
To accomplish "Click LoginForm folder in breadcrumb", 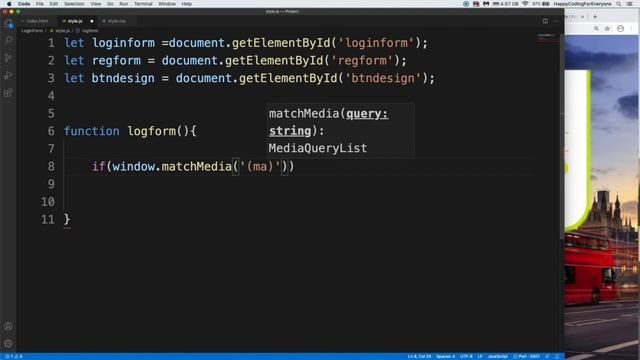I will [32, 31].
